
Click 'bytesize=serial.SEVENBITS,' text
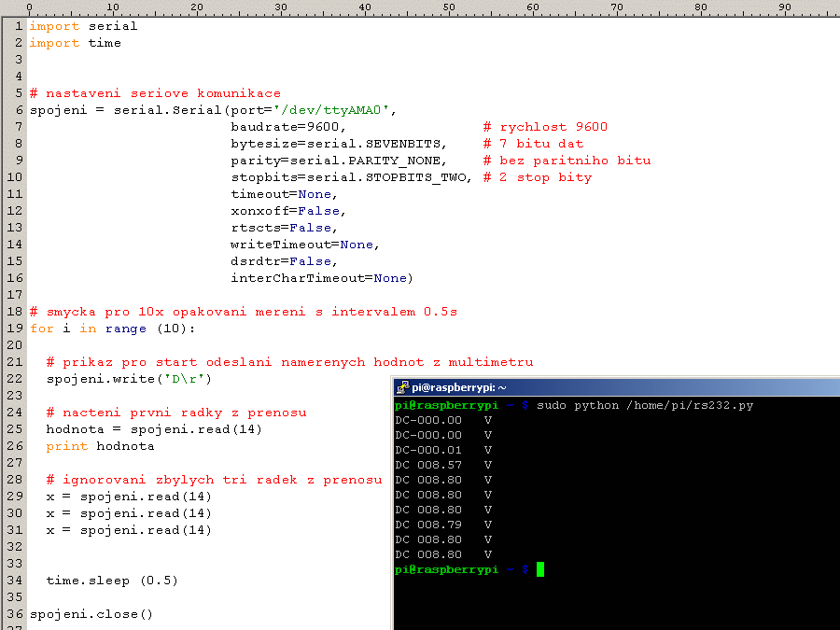click(x=339, y=144)
